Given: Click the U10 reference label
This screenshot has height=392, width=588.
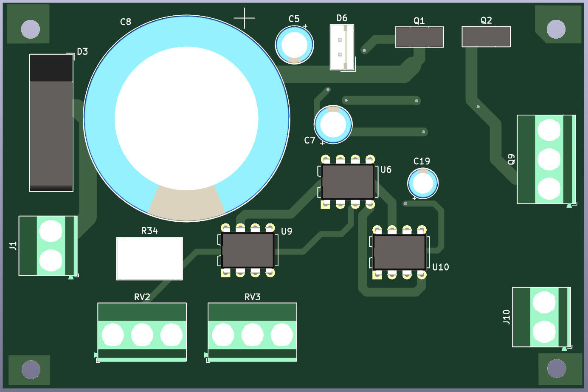Looking at the screenshot, I should pyautogui.click(x=441, y=267).
